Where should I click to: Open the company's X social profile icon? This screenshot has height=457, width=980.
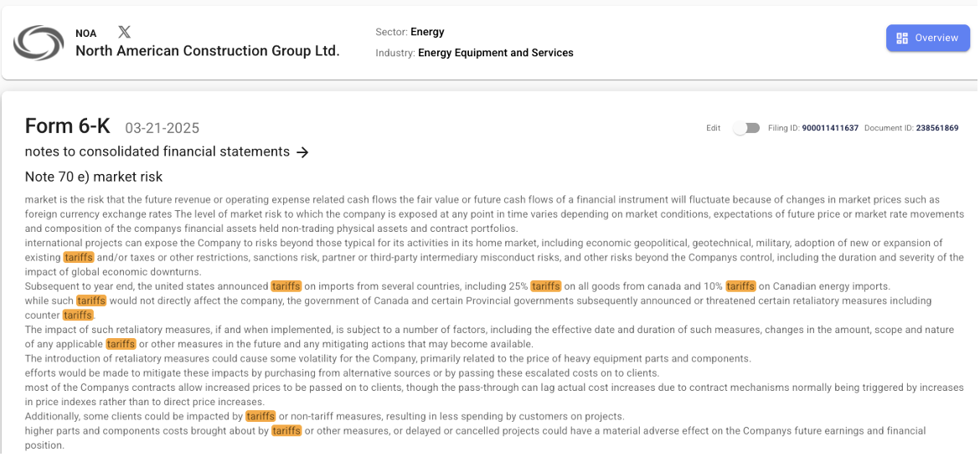click(124, 33)
